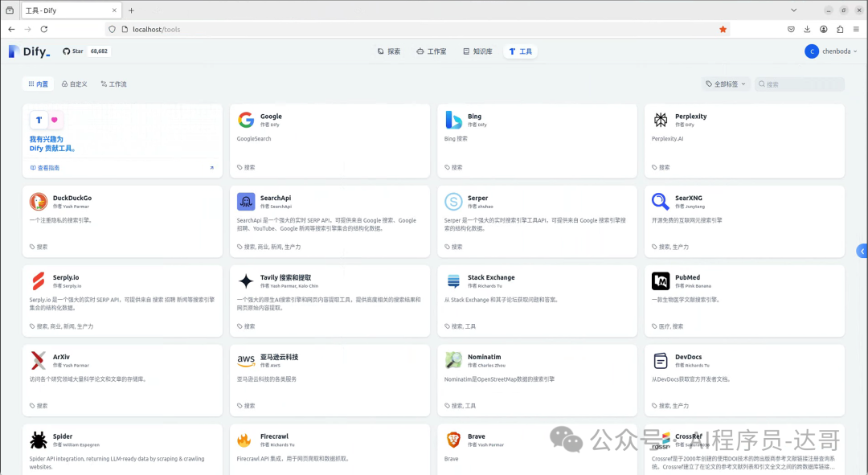Click the Bing 搜索 description text

pyautogui.click(x=456, y=139)
